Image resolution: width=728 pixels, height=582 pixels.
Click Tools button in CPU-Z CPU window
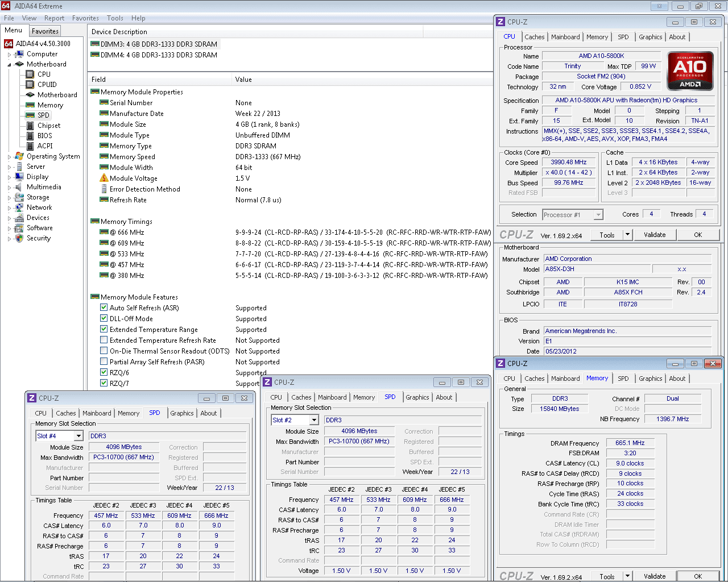607,235
